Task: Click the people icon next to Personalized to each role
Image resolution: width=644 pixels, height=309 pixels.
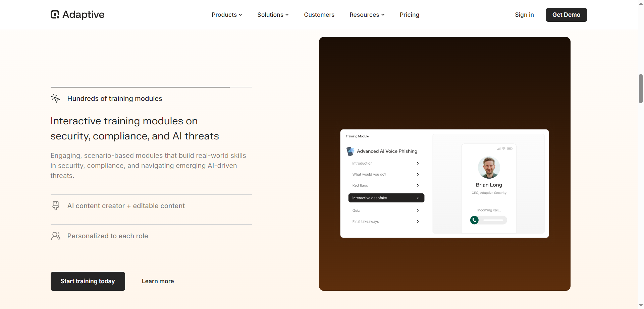Action: (56, 236)
